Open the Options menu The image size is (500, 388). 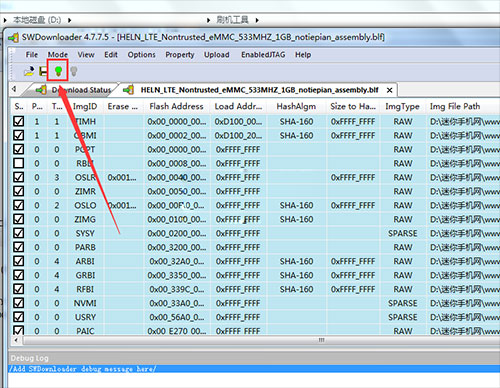(141, 55)
